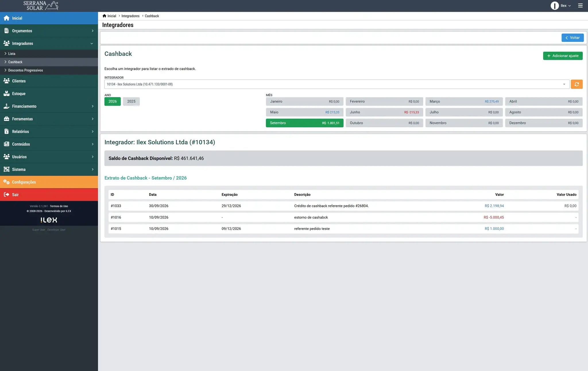Screen dimensions: 588x371
Task: Click the Serrana Solar logo
Action: point(40,5)
